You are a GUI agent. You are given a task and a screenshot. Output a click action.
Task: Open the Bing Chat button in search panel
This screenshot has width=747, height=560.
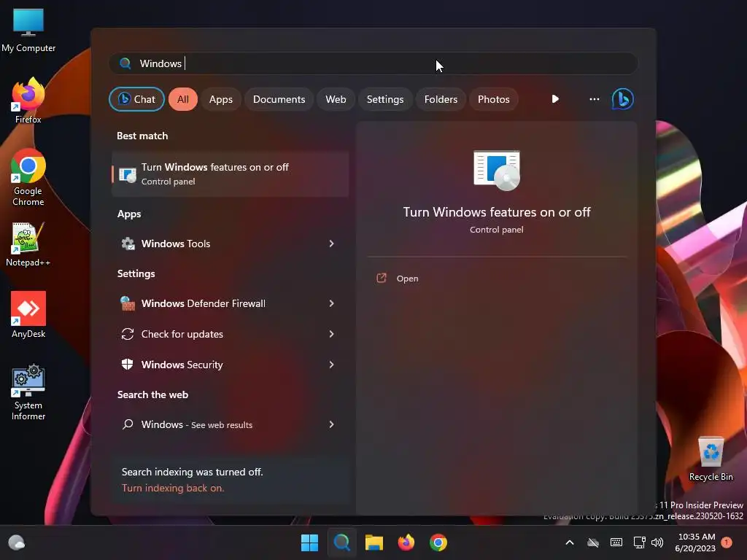click(x=136, y=99)
